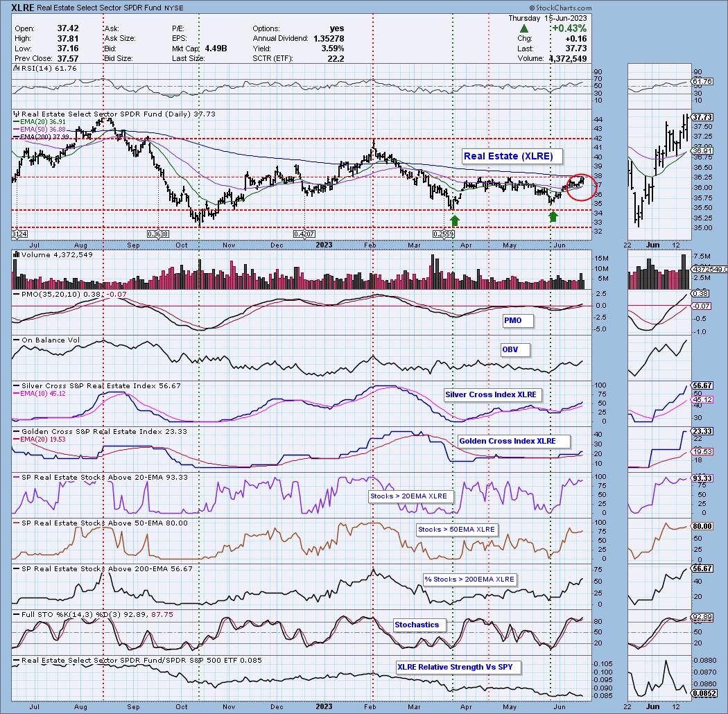Screen dimensions: 728x714
Task: Click the Low value 37.16
Action: [68, 49]
